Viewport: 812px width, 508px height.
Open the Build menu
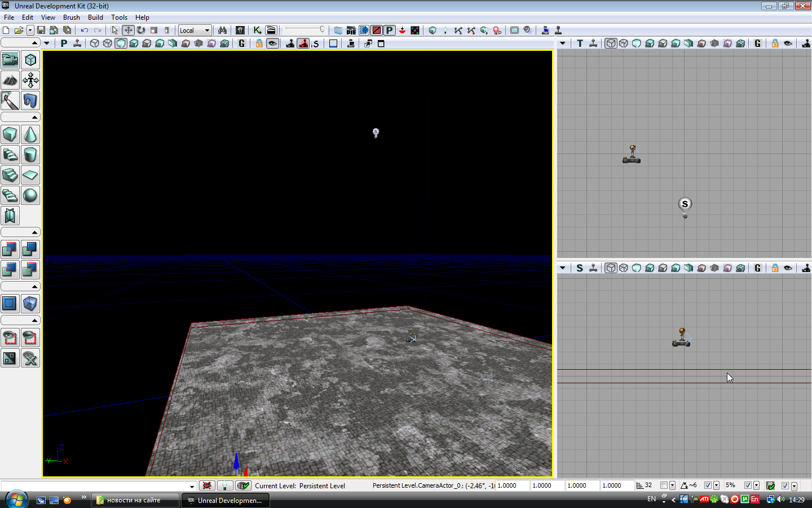point(95,17)
